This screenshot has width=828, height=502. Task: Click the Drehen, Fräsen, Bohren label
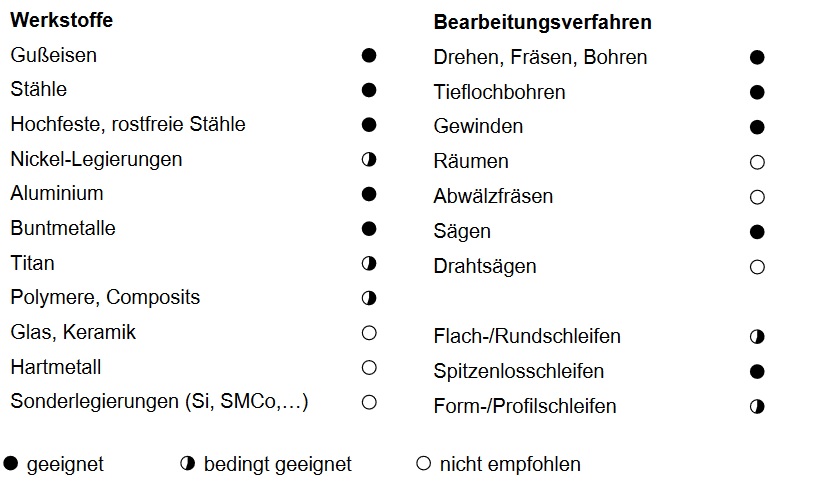click(540, 57)
